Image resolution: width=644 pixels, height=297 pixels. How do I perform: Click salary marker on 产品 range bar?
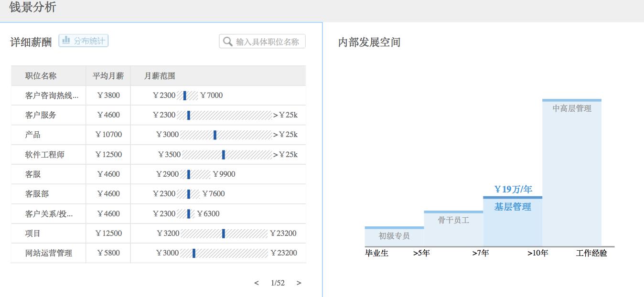point(215,135)
